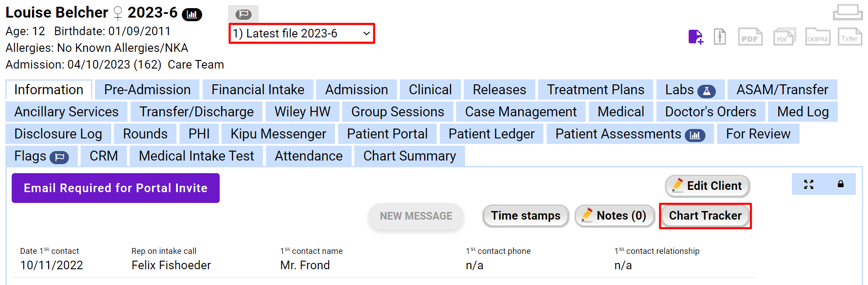This screenshot has height=285, width=868.
Task: Click the printer icon
Action: [847, 12]
